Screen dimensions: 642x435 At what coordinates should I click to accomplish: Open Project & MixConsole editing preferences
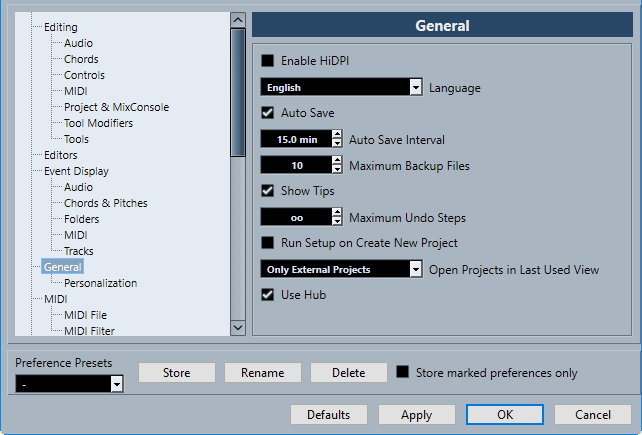(116, 107)
